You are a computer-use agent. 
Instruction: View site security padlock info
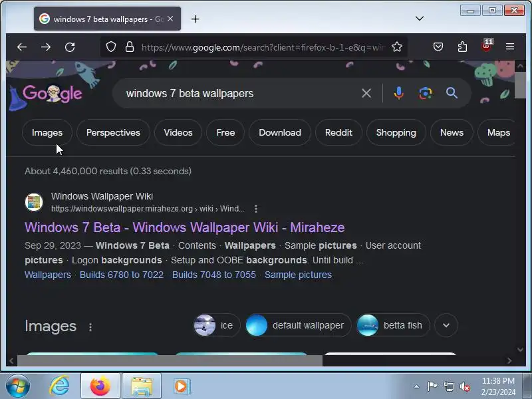click(129, 47)
